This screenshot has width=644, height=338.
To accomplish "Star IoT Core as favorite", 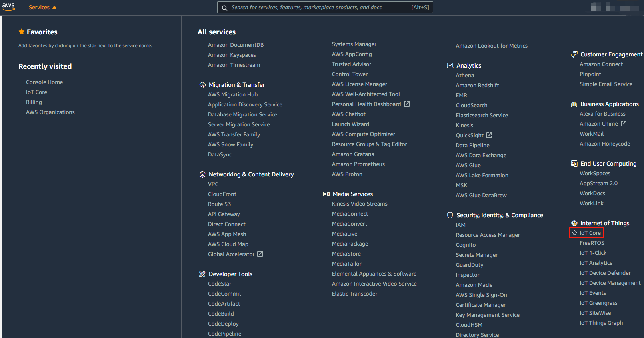I will coord(574,233).
